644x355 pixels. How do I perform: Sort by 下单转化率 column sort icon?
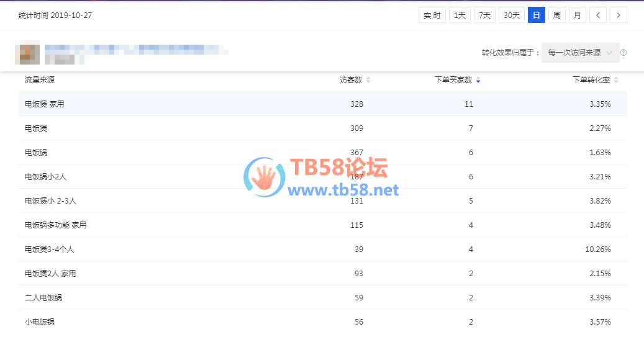(x=616, y=80)
